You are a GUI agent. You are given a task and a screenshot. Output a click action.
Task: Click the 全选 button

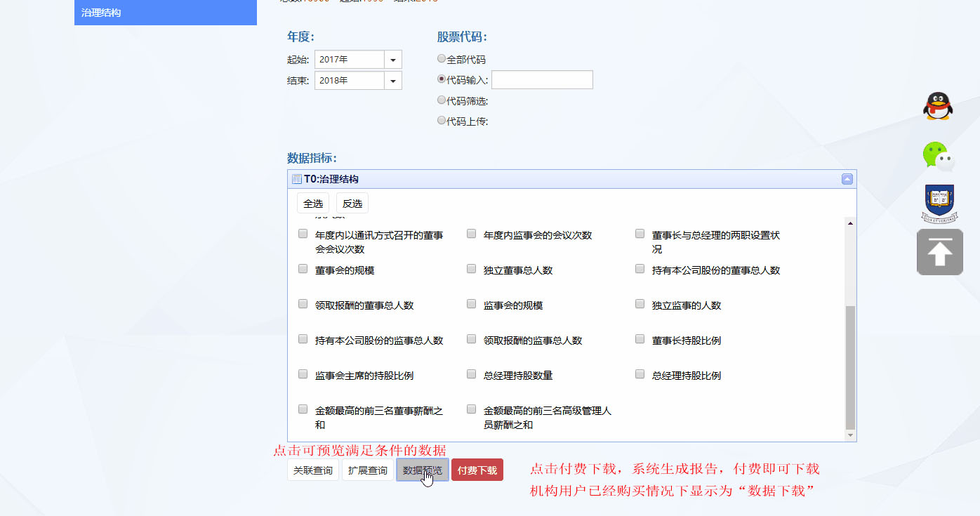tap(313, 204)
